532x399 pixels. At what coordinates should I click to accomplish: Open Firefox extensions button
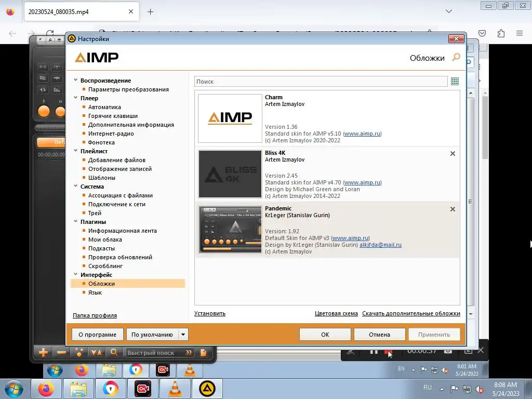coord(501,33)
